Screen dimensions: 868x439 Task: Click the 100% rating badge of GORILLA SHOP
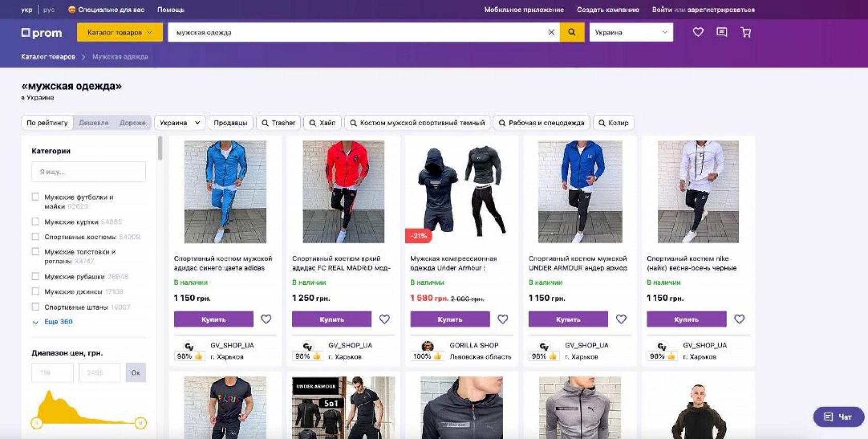(427, 356)
